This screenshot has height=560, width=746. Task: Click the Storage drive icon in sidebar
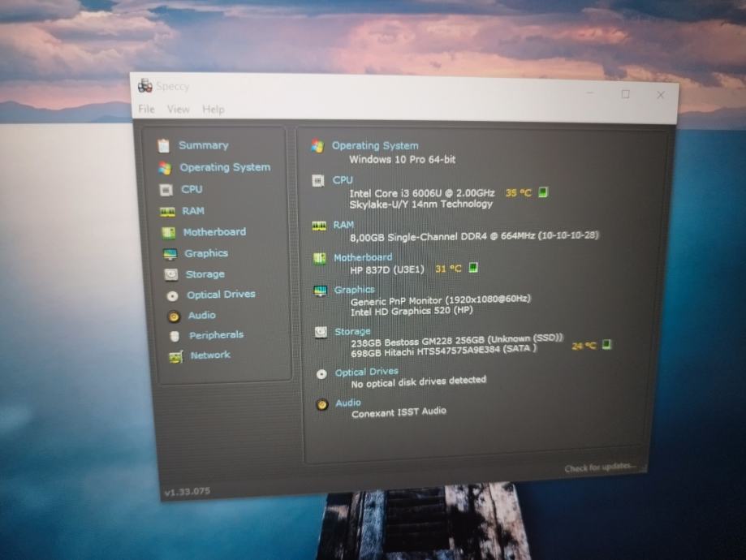[x=170, y=275]
